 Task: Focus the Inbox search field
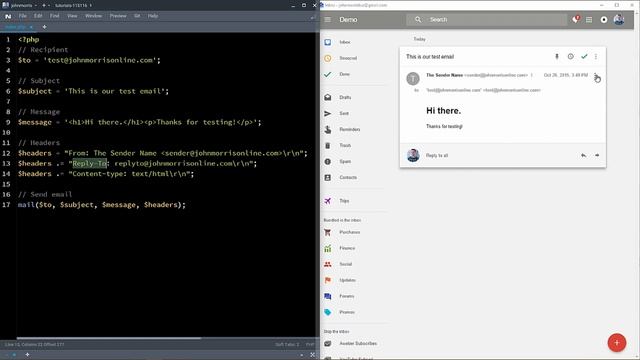(487, 20)
